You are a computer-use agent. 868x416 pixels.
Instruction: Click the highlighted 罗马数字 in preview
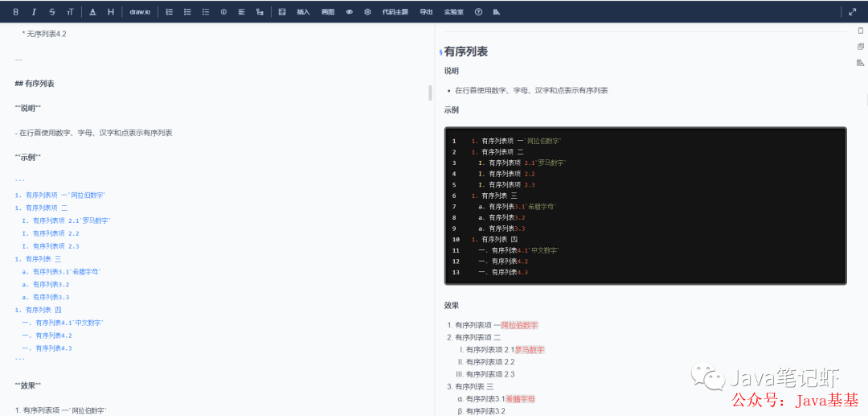click(530, 349)
